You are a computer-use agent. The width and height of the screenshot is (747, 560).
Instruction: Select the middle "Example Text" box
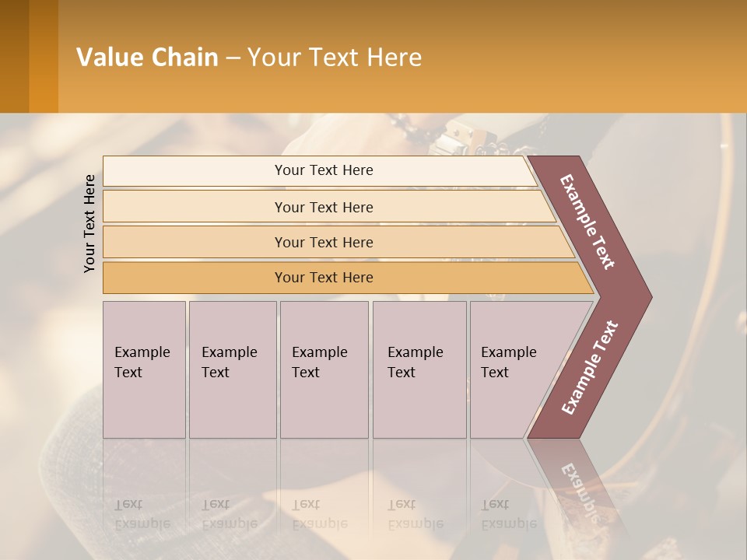coord(324,369)
